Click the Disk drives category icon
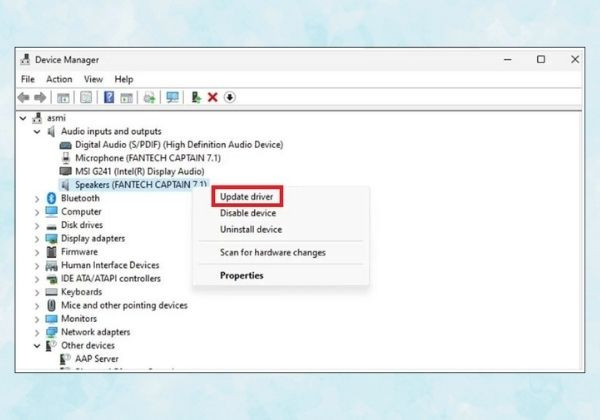The image size is (600, 420). (51, 226)
